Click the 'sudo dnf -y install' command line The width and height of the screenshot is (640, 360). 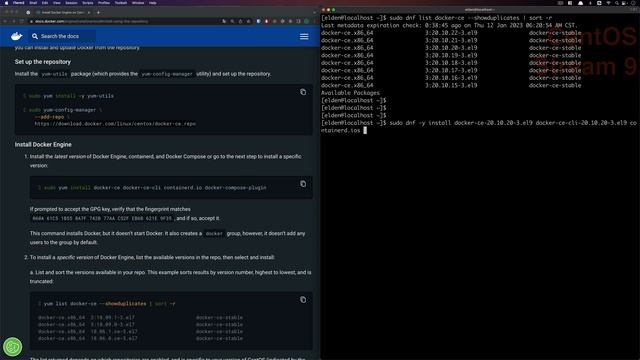(478, 127)
